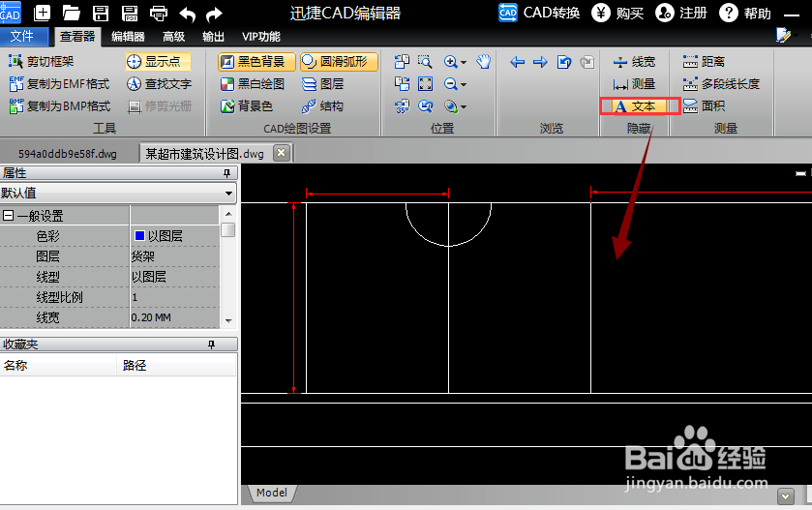Click 背景色 background color
This screenshot has width=812, height=510.
click(x=247, y=106)
